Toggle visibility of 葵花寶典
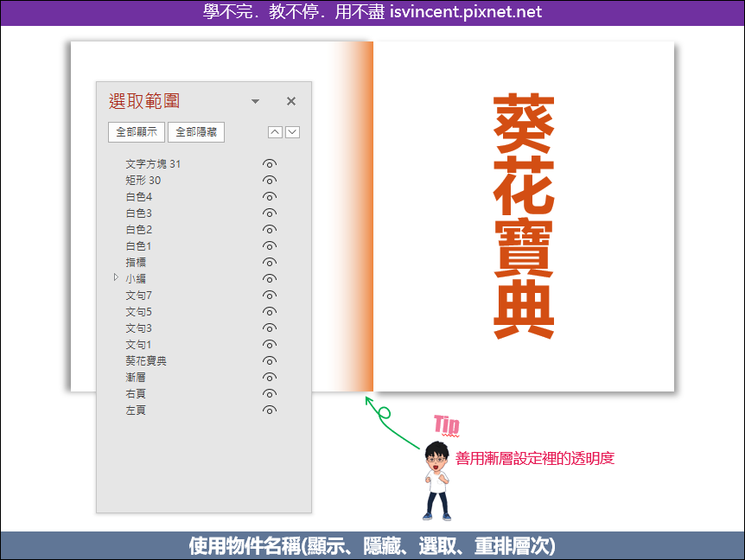The image size is (745, 560). tap(270, 361)
